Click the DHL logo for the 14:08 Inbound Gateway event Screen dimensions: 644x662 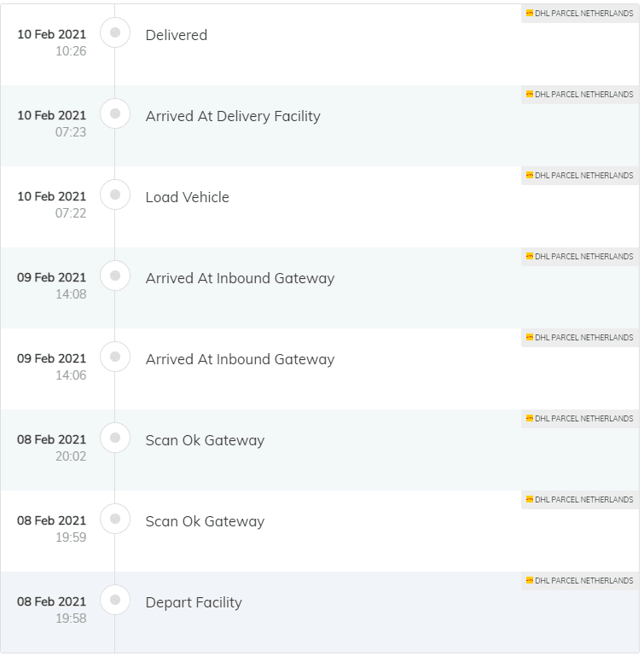coord(530,257)
